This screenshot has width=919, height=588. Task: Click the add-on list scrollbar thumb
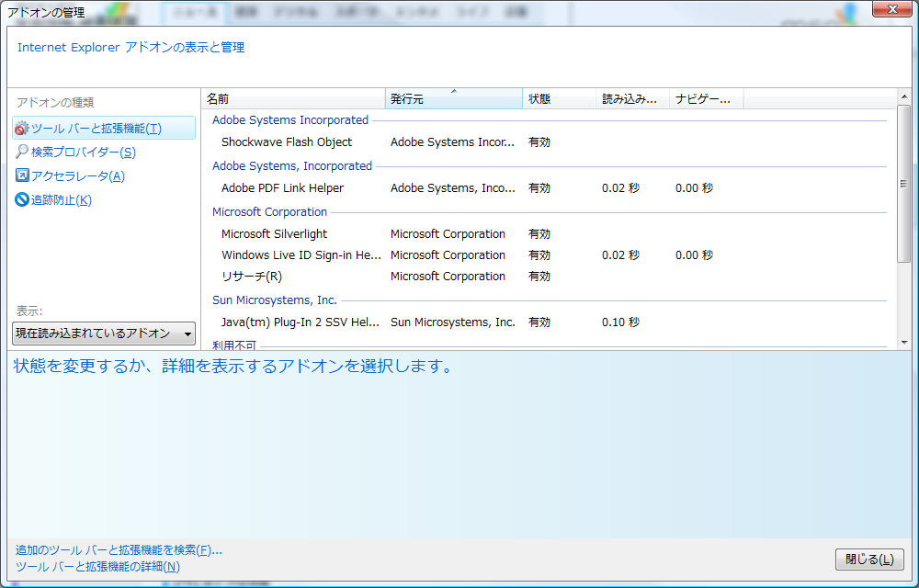click(903, 184)
